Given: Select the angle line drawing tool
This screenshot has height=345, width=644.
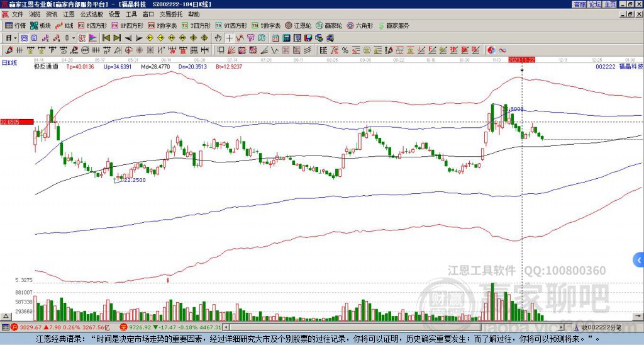Looking at the screenshot, I should click(x=265, y=50).
